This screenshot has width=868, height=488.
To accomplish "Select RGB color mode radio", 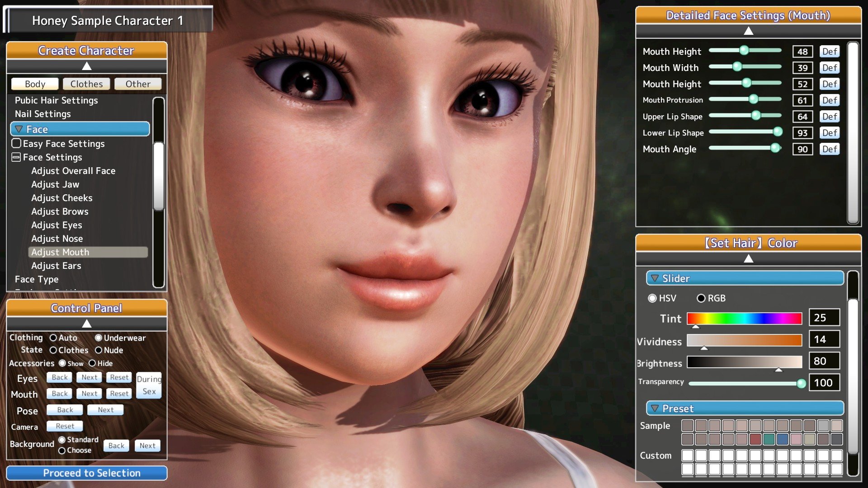I will [701, 298].
